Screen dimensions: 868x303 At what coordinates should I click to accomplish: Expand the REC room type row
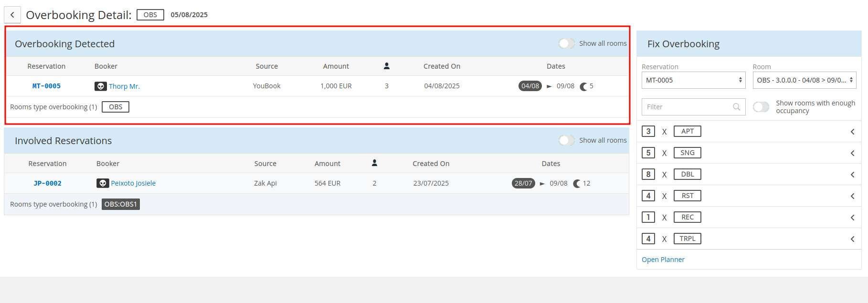pyautogui.click(x=852, y=218)
